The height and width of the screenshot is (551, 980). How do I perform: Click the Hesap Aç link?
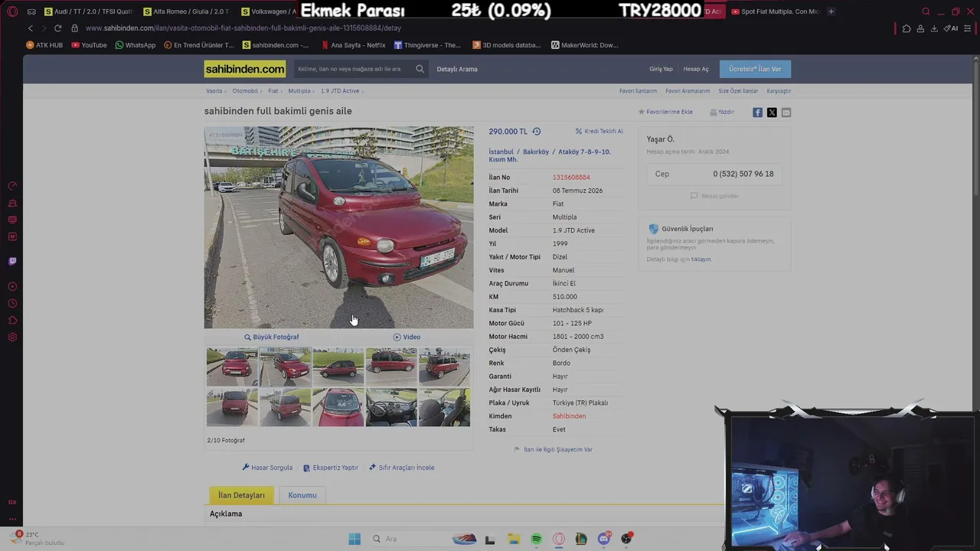click(696, 69)
